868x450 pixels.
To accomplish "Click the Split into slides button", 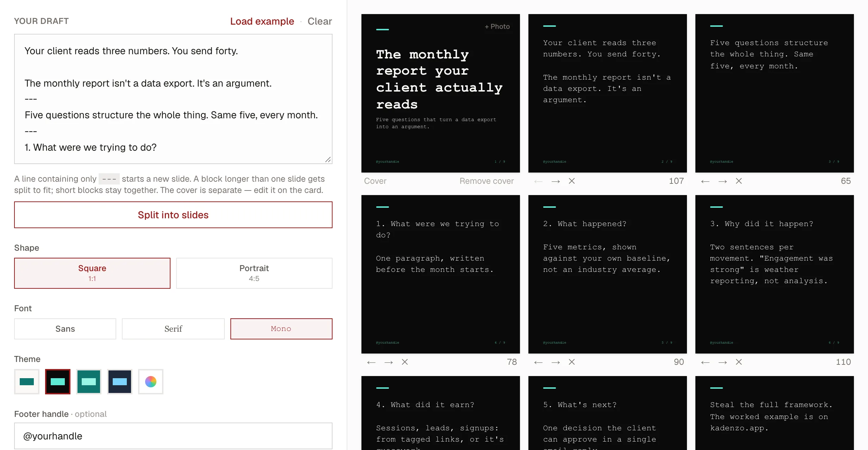I will 173,215.
